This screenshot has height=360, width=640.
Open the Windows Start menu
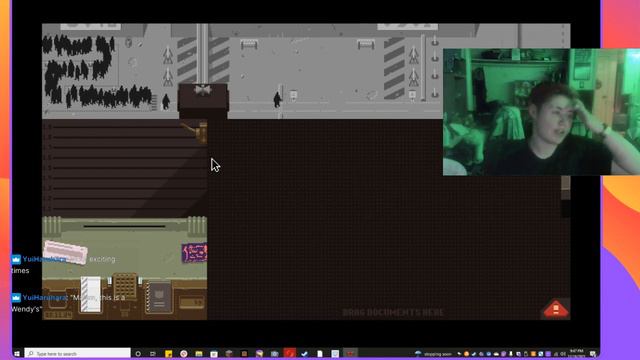(x=17, y=353)
